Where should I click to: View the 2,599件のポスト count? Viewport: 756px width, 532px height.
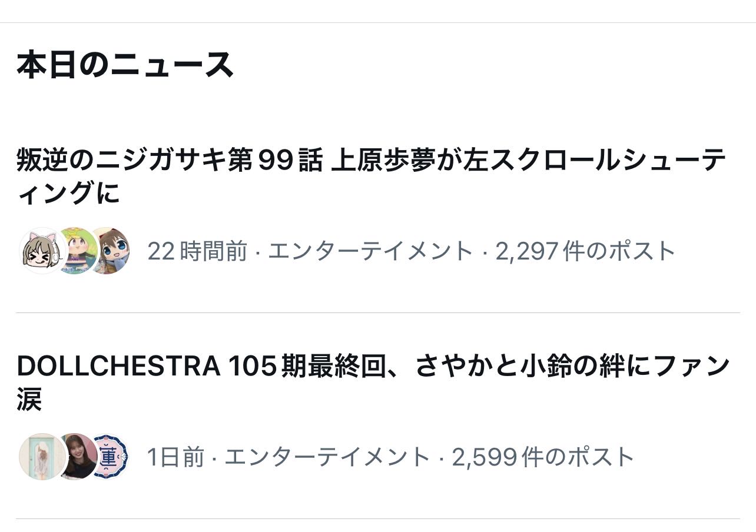[x=543, y=457]
